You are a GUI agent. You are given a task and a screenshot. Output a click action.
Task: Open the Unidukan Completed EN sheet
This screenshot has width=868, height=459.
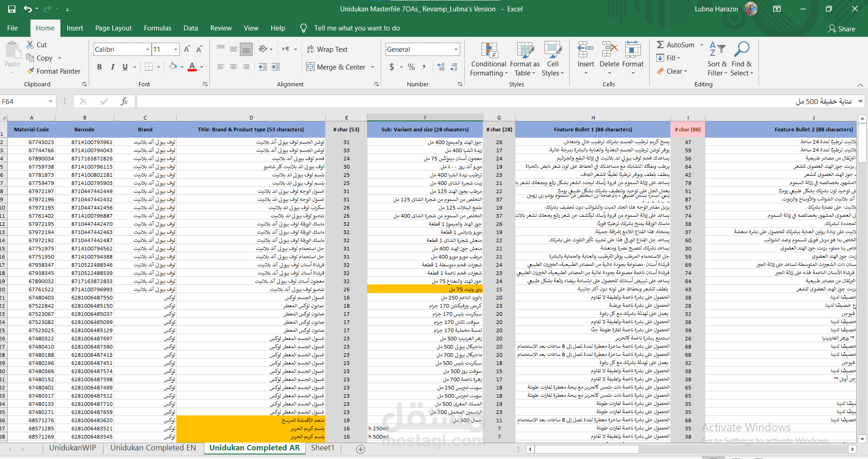(x=153, y=448)
